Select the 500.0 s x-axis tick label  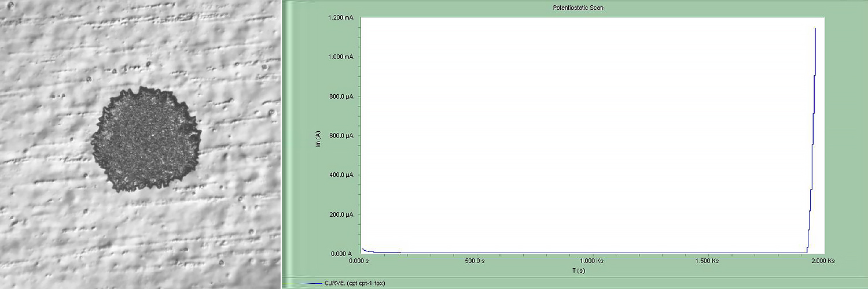[476, 261]
